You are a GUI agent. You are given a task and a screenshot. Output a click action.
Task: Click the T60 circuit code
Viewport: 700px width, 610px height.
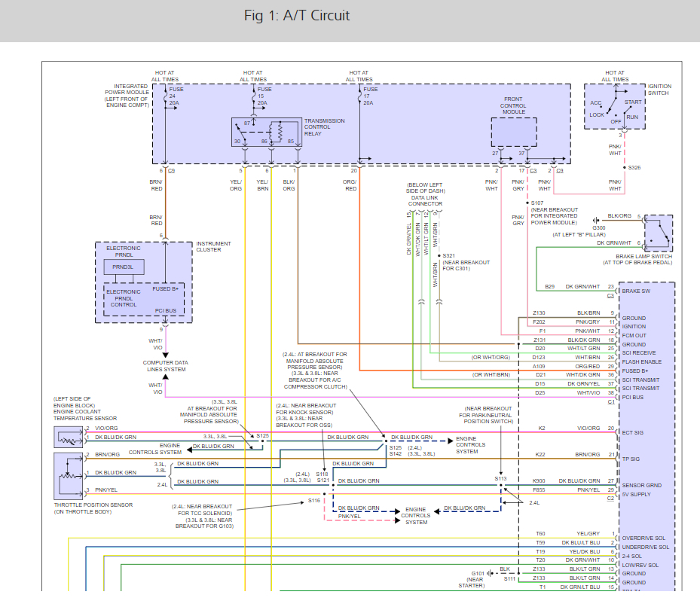coord(540,534)
